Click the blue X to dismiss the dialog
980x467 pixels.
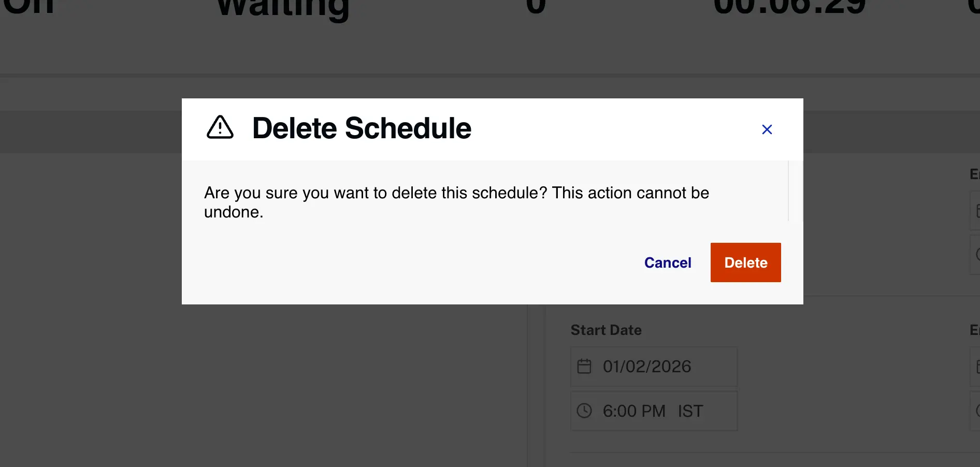tap(767, 129)
